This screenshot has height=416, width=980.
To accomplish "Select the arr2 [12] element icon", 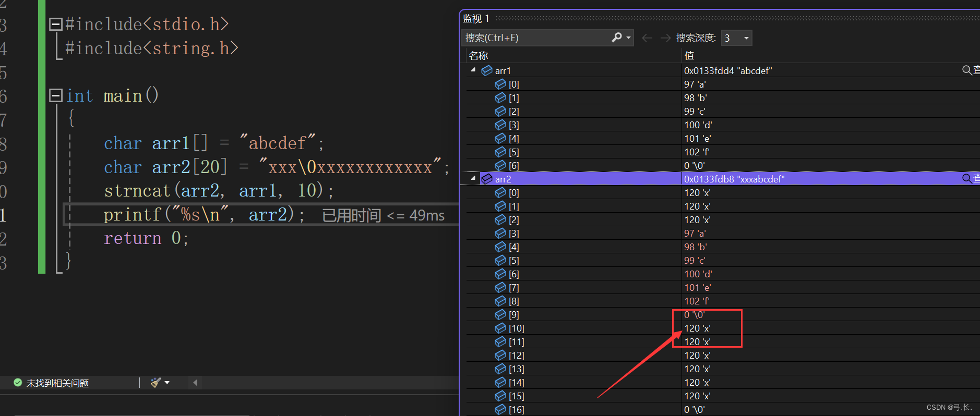I will [500, 355].
